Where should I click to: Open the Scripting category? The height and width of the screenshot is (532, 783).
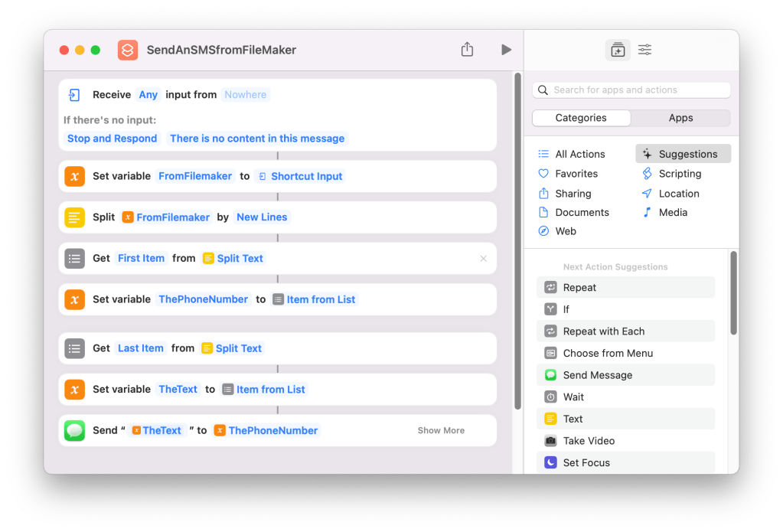click(680, 174)
